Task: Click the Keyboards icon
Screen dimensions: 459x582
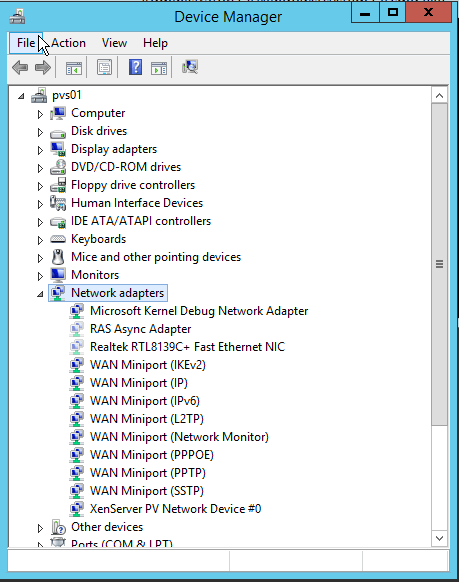Action: pyautogui.click(x=58, y=239)
